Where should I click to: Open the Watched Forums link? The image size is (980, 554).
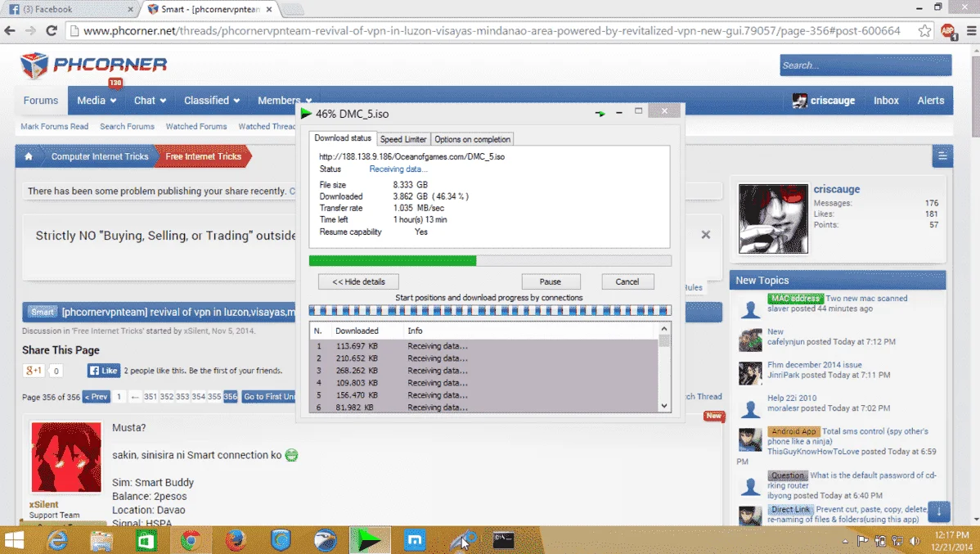pyautogui.click(x=196, y=126)
